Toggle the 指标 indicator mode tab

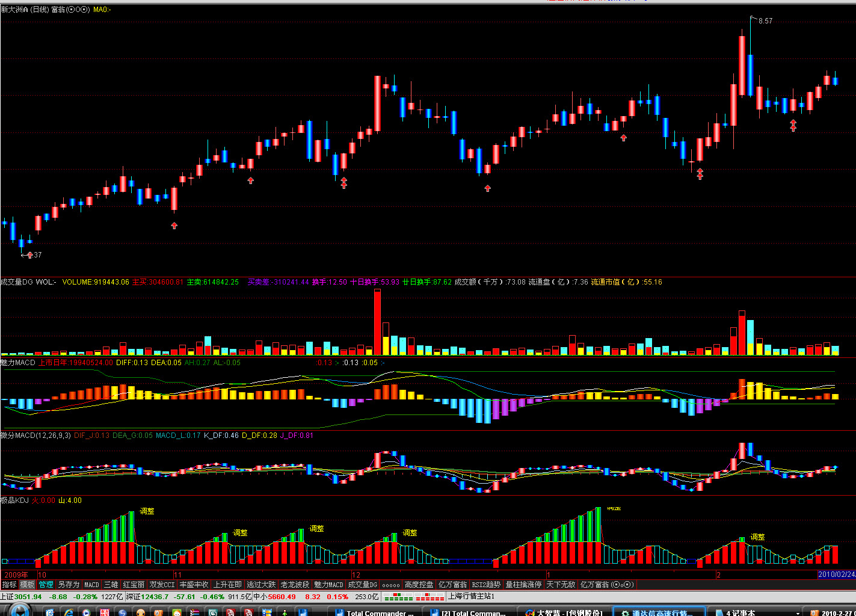[9, 585]
